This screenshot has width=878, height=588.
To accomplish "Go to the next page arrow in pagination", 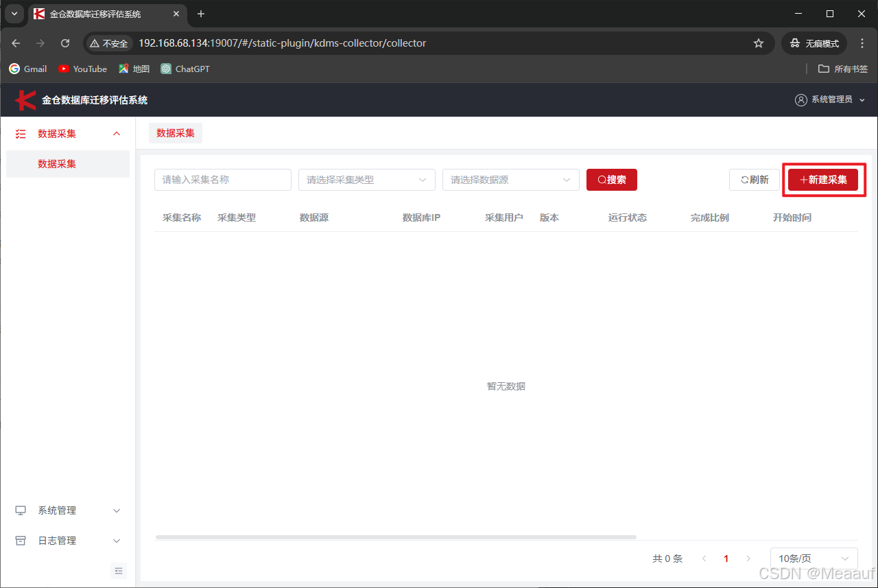I will pos(748,558).
